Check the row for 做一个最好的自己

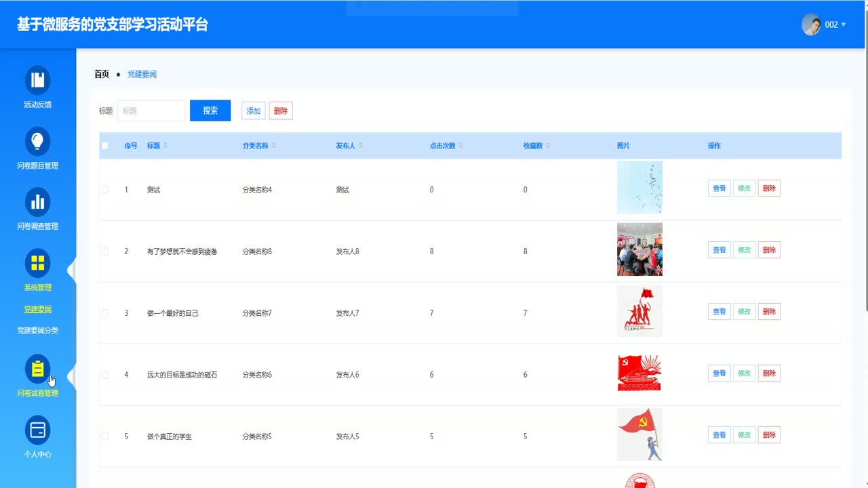click(x=105, y=313)
